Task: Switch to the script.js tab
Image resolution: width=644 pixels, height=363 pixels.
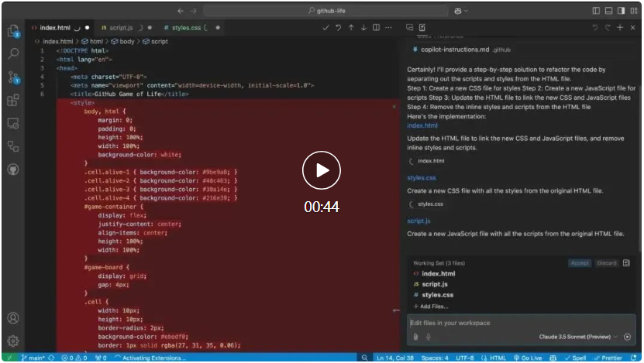Action: (x=120, y=28)
